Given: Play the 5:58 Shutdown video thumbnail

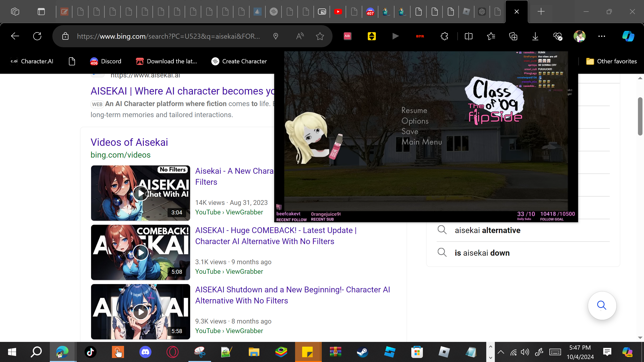Looking at the screenshot, I should pyautogui.click(x=140, y=312).
